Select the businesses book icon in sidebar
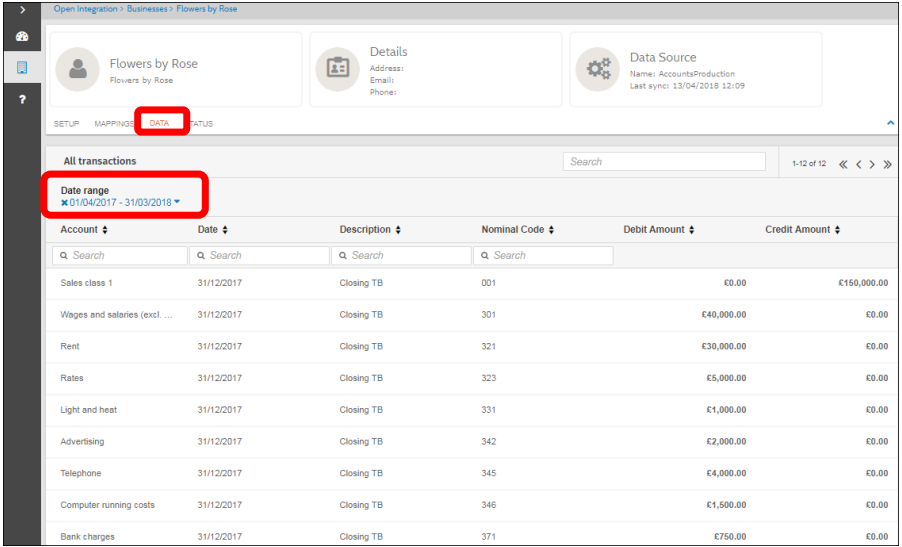 coord(22,67)
